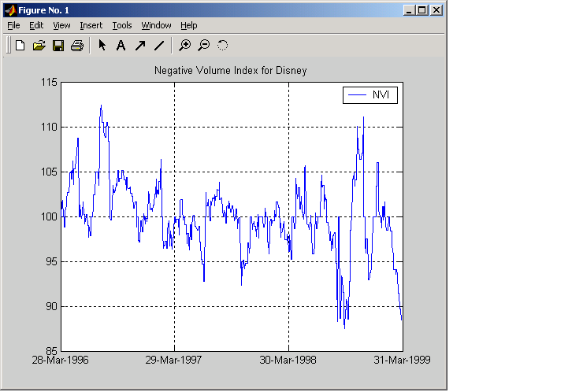
Task: Click the y-axis tick label '110'
Action: click(49, 127)
